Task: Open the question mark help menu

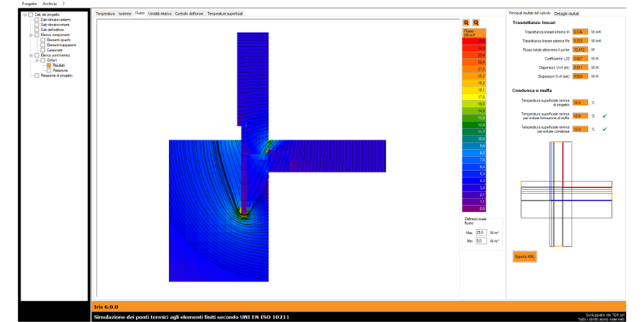Action: pos(63,4)
